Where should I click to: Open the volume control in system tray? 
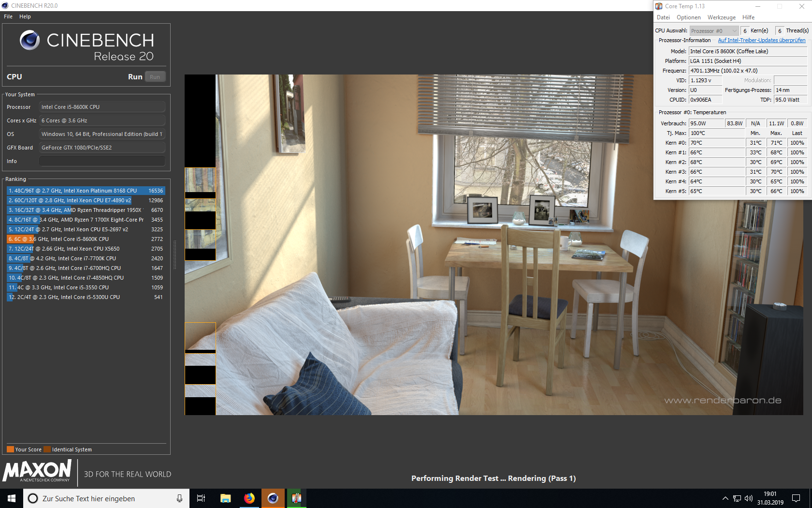click(749, 498)
